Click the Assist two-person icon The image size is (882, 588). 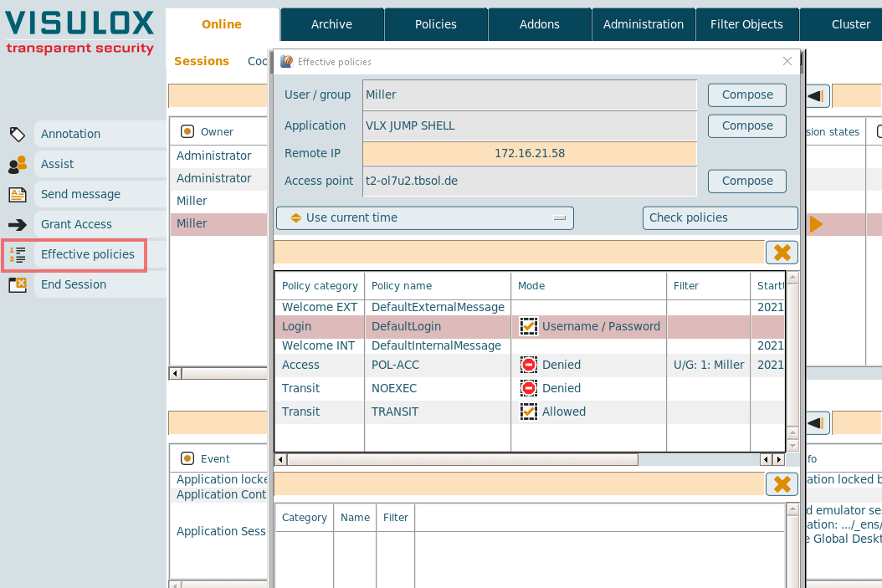point(17,165)
